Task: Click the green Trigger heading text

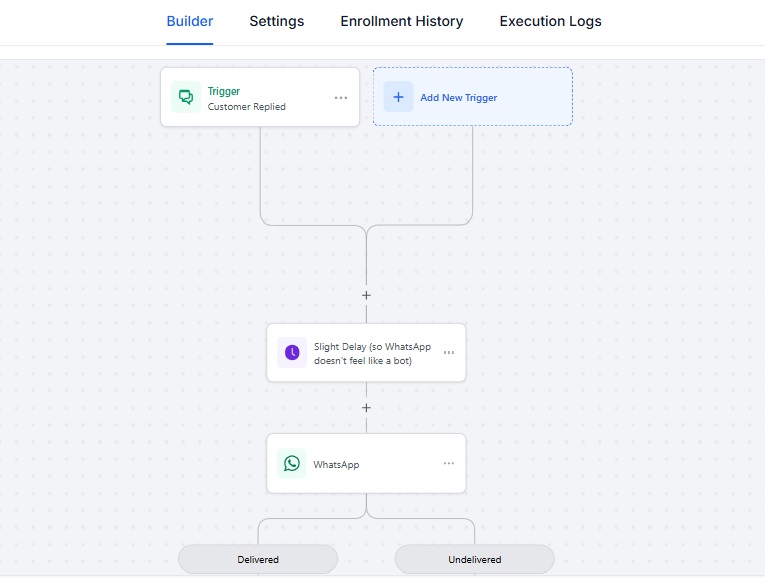Action: pos(224,91)
